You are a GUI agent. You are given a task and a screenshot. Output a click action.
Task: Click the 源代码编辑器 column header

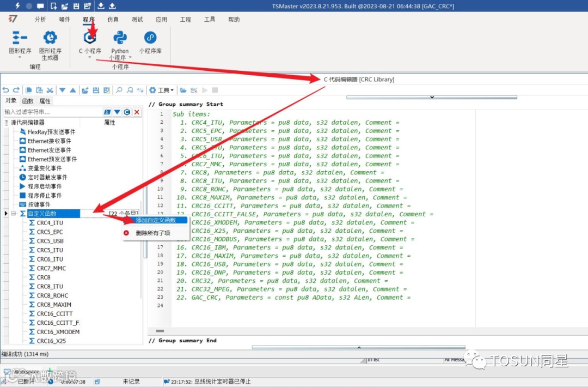(27, 123)
